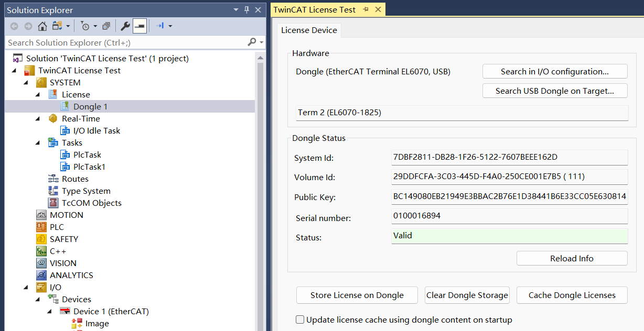Collapse the Devices node
644x331 pixels.
[x=38, y=300]
